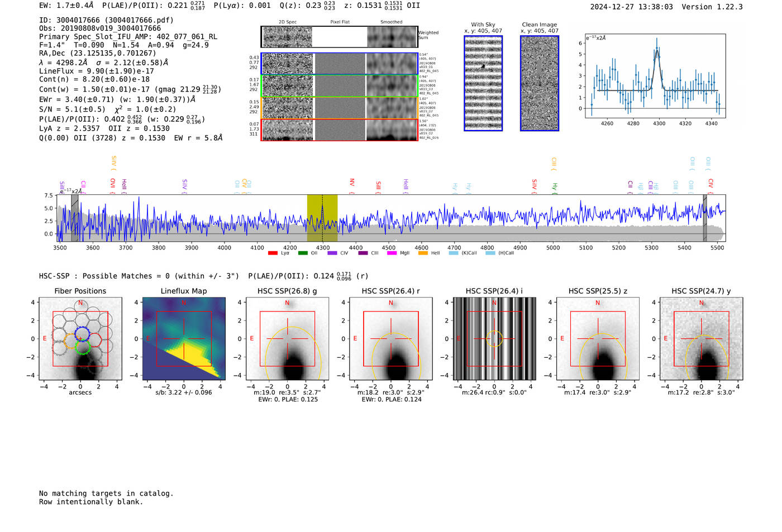Click the (K)CaII legend swatch

pyautogui.click(x=454, y=253)
